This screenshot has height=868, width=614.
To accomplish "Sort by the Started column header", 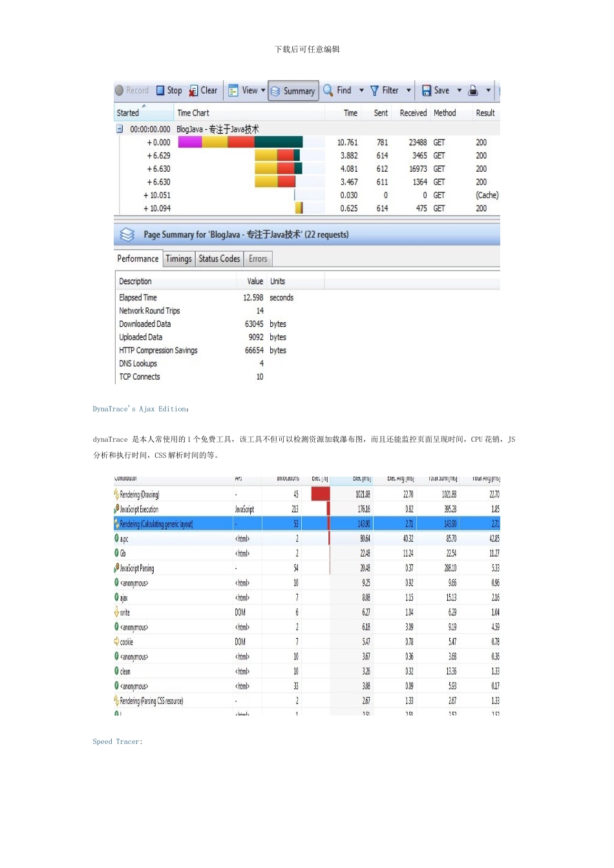I will point(128,113).
